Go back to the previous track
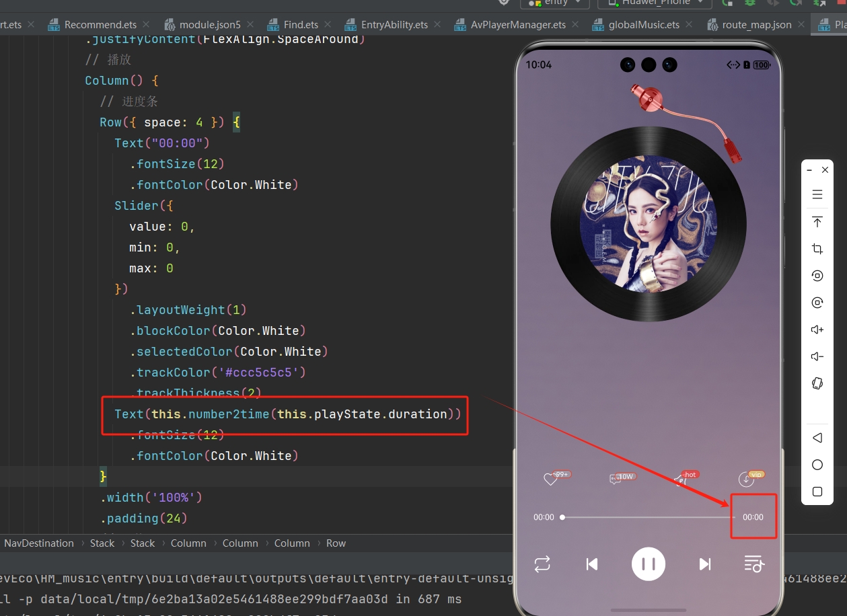The image size is (847, 616). point(592,564)
